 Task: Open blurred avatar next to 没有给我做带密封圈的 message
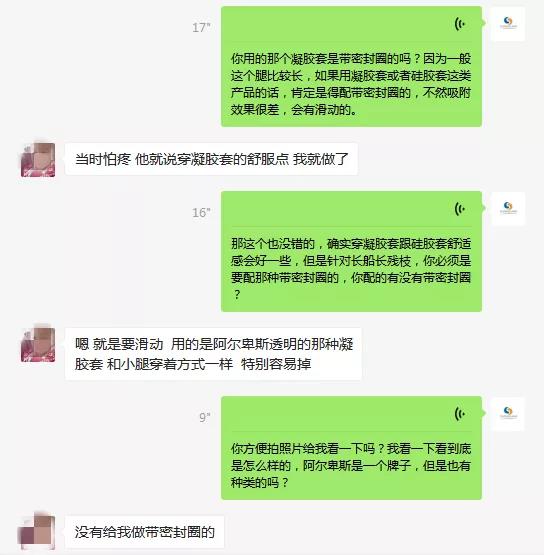point(37,532)
